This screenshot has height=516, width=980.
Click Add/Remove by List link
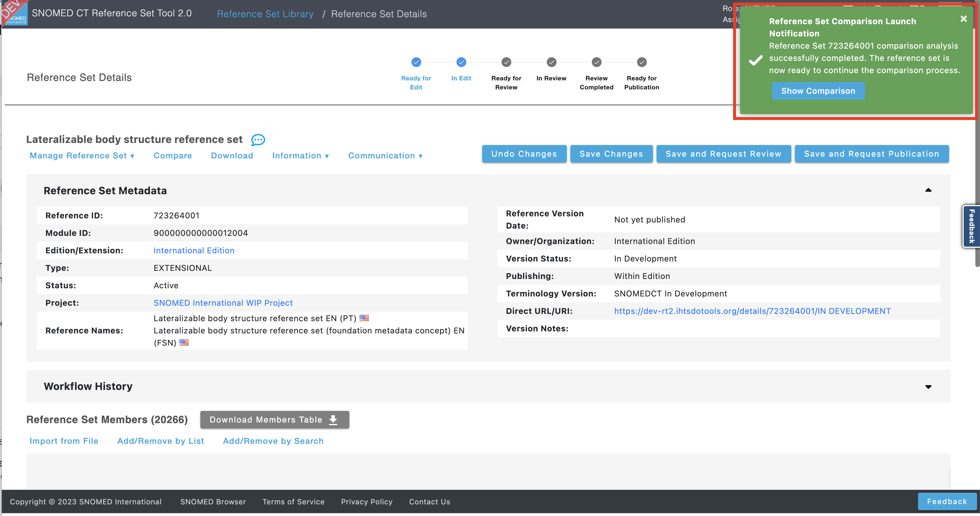[x=160, y=441]
